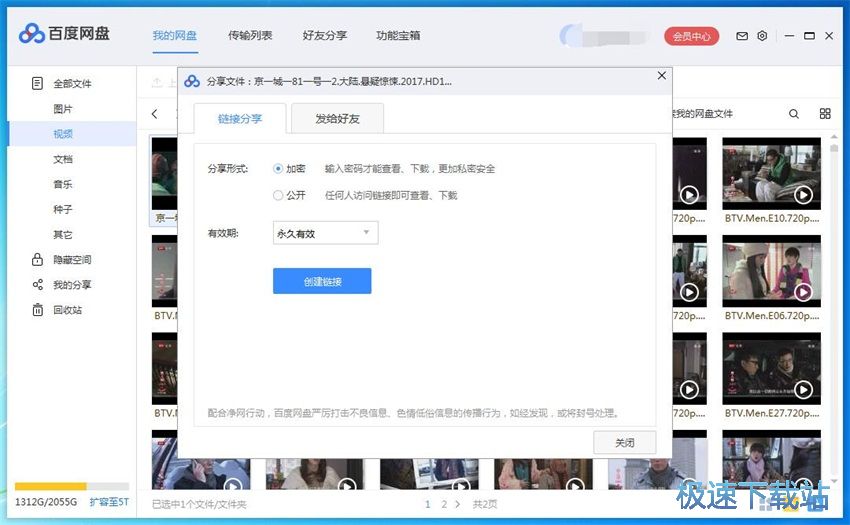The height and width of the screenshot is (525, 850).
Task: Open 传输列表 top tab
Action: pyautogui.click(x=250, y=36)
